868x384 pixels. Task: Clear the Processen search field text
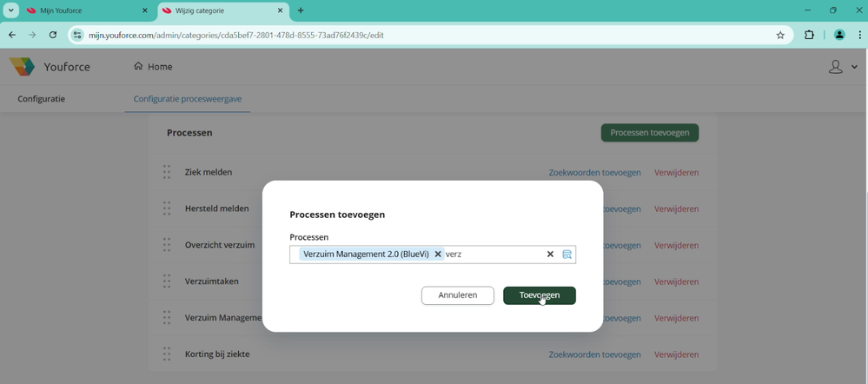(x=550, y=254)
